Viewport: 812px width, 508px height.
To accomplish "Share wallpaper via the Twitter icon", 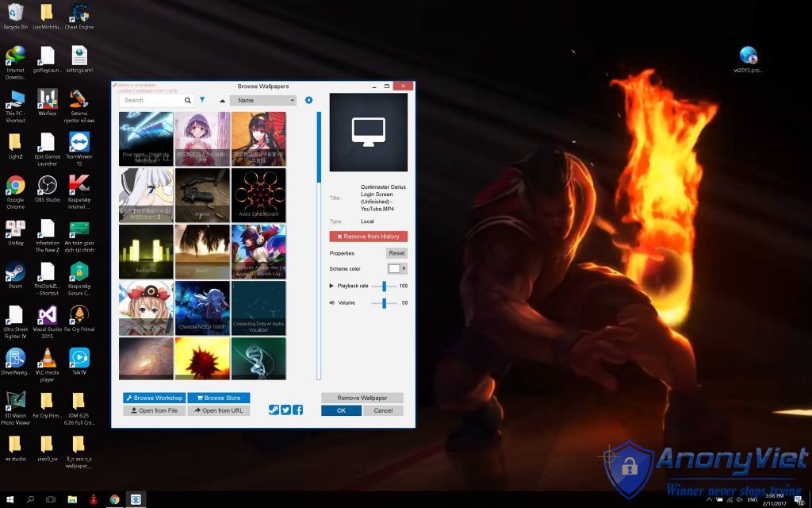I will pos(285,410).
